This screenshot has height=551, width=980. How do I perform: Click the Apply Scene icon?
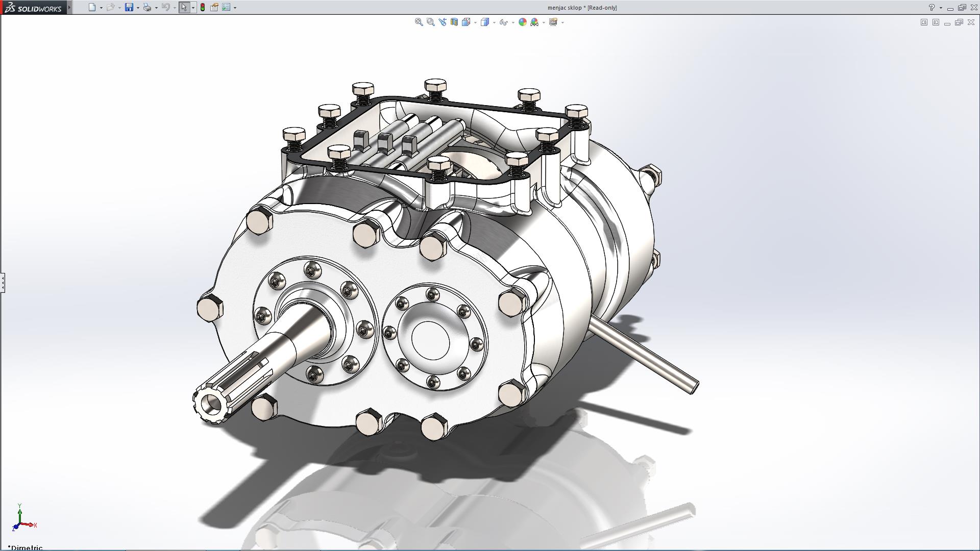(x=534, y=22)
